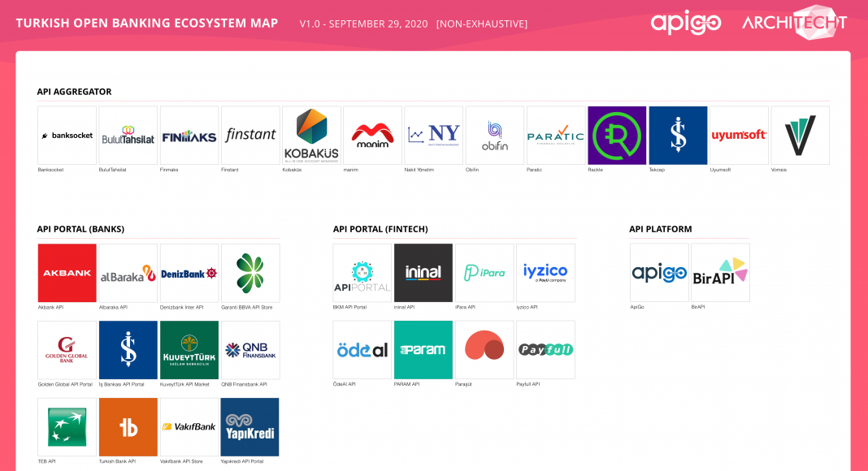This screenshot has height=471, width=868.
Task: Click the "Vakıfbank API Store" caption
Action: tap(181, 461)
